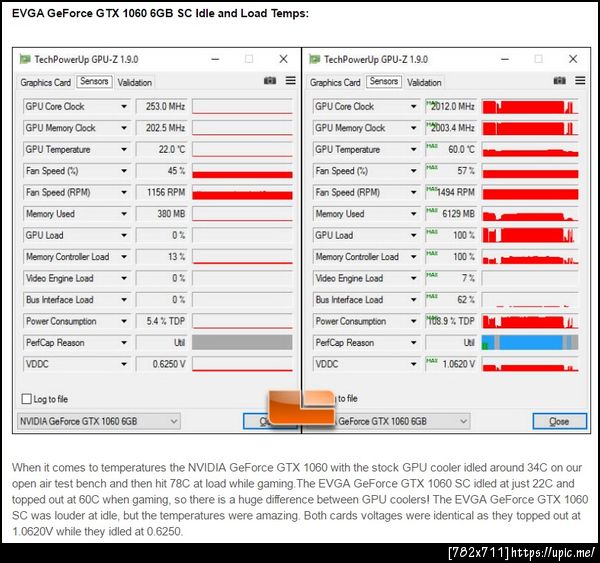The width and height of the screenshot is (600, 563).
Task: Click the GPU Load graph in right window
Action: (530, 235)
